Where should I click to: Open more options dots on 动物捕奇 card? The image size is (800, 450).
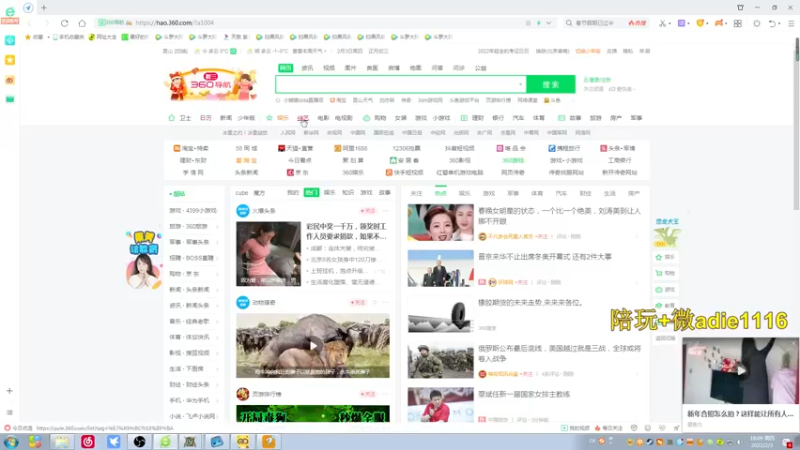386,302
